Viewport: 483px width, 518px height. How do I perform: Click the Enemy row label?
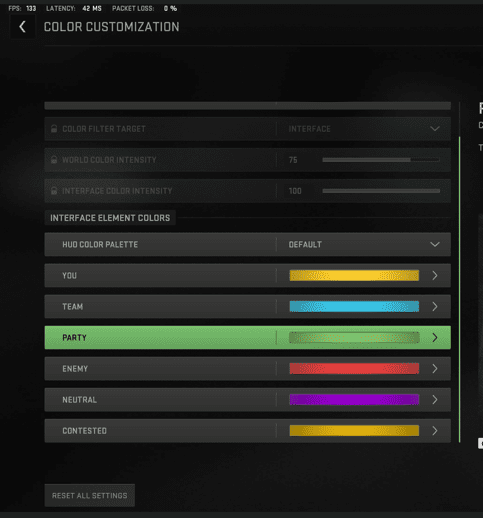[x=75, y=369]
